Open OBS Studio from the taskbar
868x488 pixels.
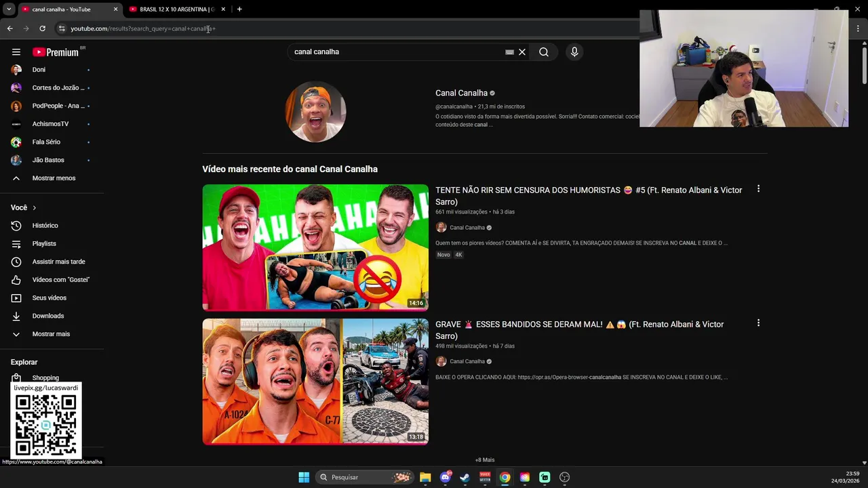(x=564, y=477)
